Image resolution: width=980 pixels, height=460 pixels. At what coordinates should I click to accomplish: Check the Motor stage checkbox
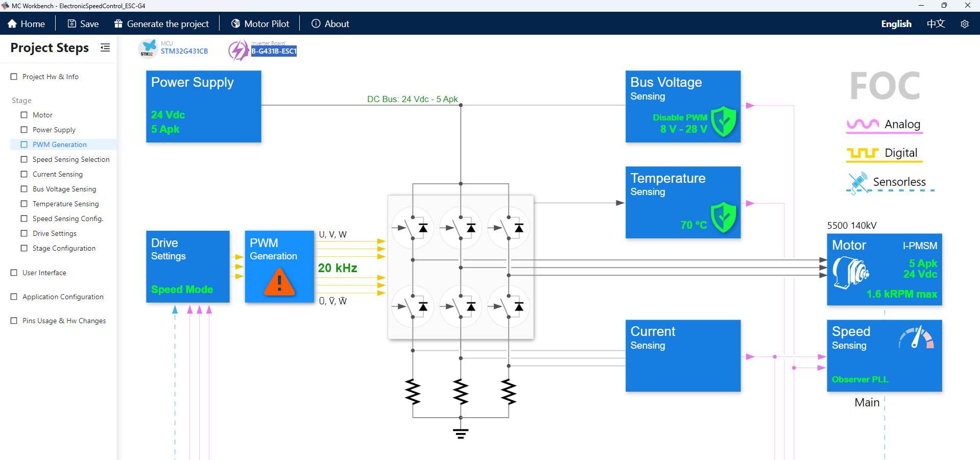click(x=23, y=114)
